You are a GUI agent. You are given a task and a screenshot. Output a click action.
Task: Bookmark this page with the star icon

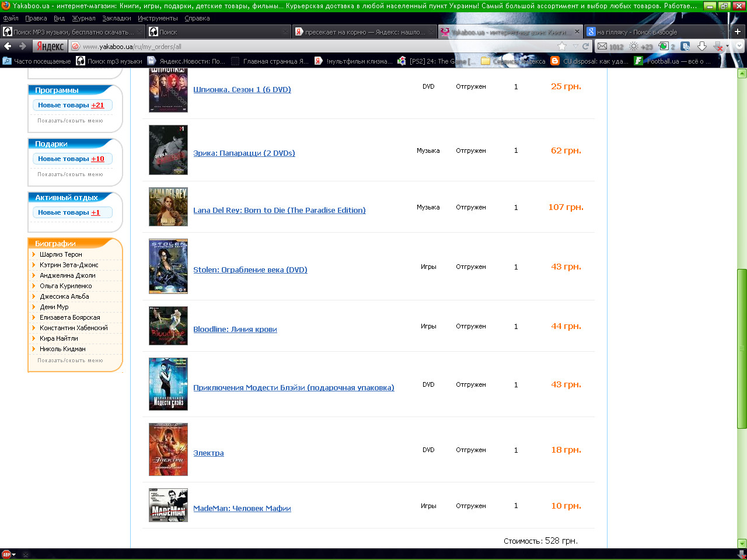point(562,46)
